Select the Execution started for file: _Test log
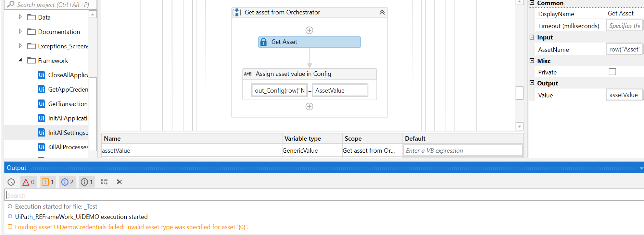This screenshot has height=235, width=644. [56, 207]
